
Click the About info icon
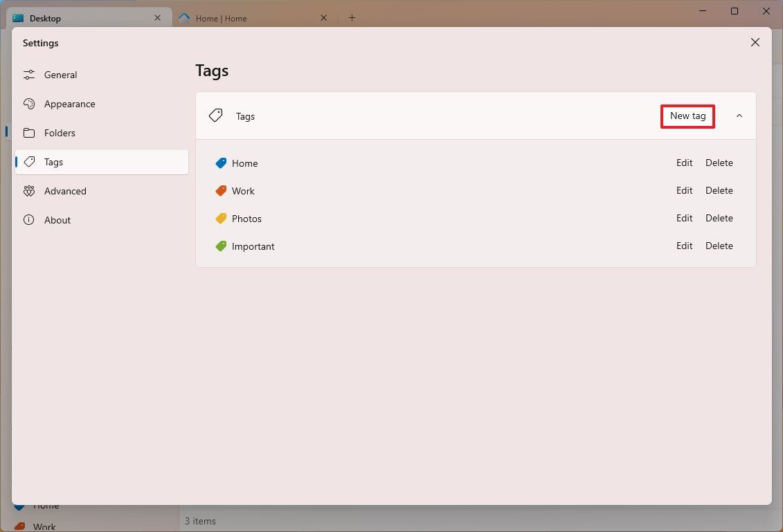(29, 219)
